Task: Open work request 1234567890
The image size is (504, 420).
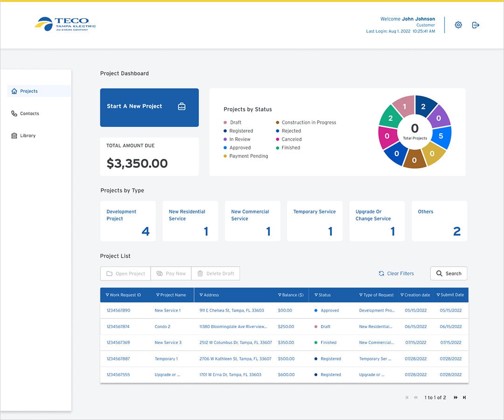Action: pos(118,310)
